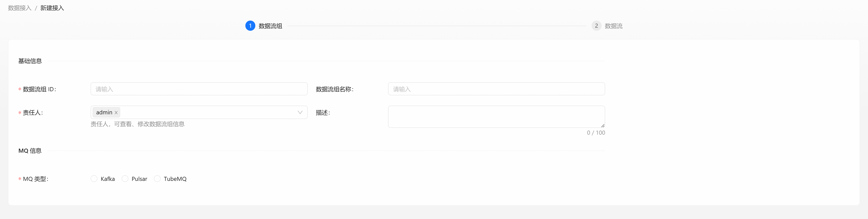Click the 描述 textarea resize handle
Screen dimensions: 868x219
(x=603, y=125)
